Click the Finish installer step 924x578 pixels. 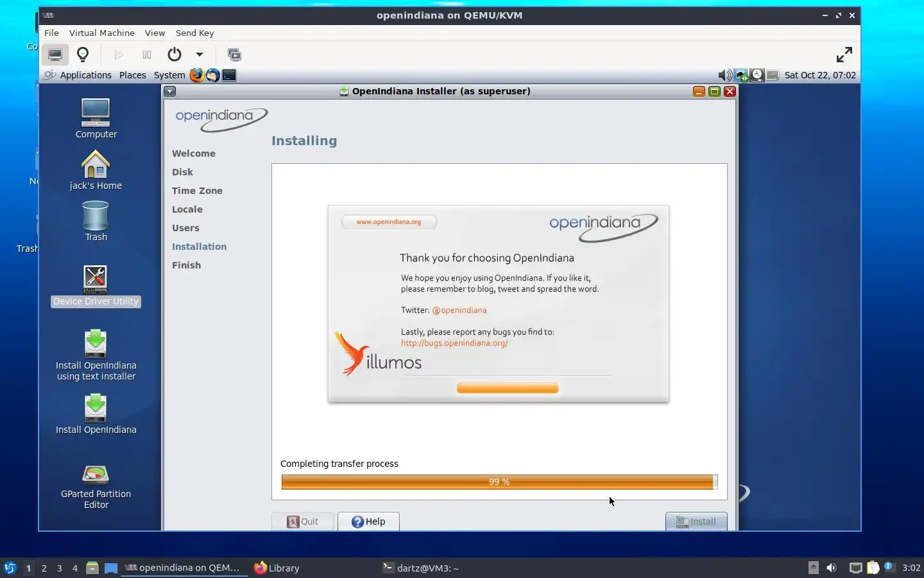[x=186, y=265]
